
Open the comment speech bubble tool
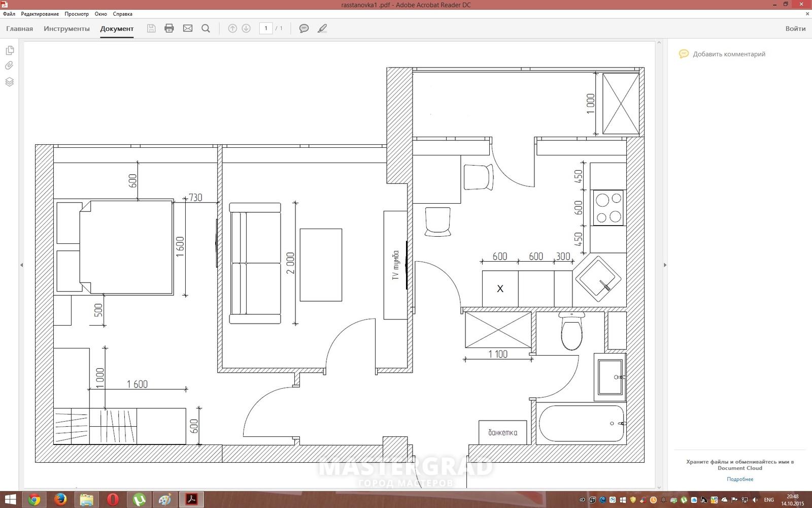click(304, 28)
